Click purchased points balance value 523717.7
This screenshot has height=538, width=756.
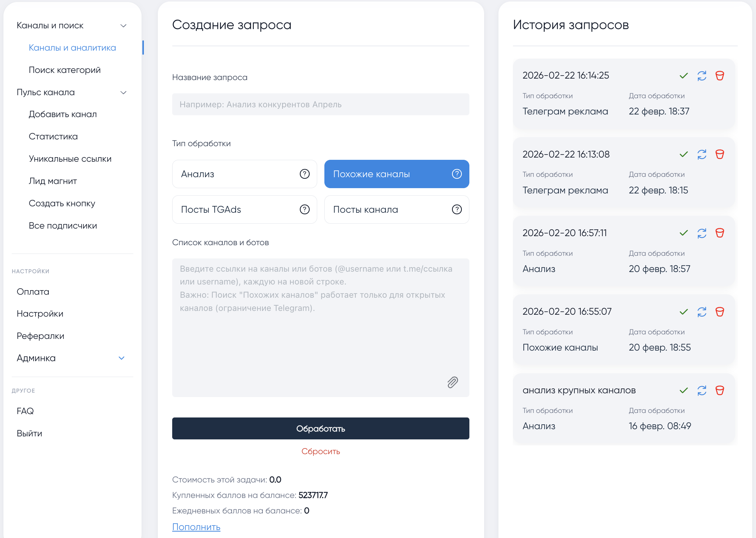[x=313, y=495]
